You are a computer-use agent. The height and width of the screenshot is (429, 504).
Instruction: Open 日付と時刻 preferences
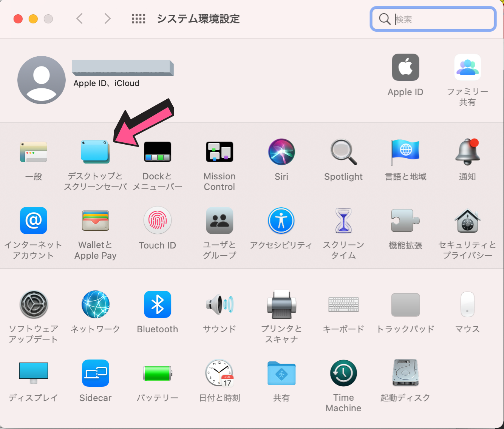pyautogui.click(x=220, y=373)
